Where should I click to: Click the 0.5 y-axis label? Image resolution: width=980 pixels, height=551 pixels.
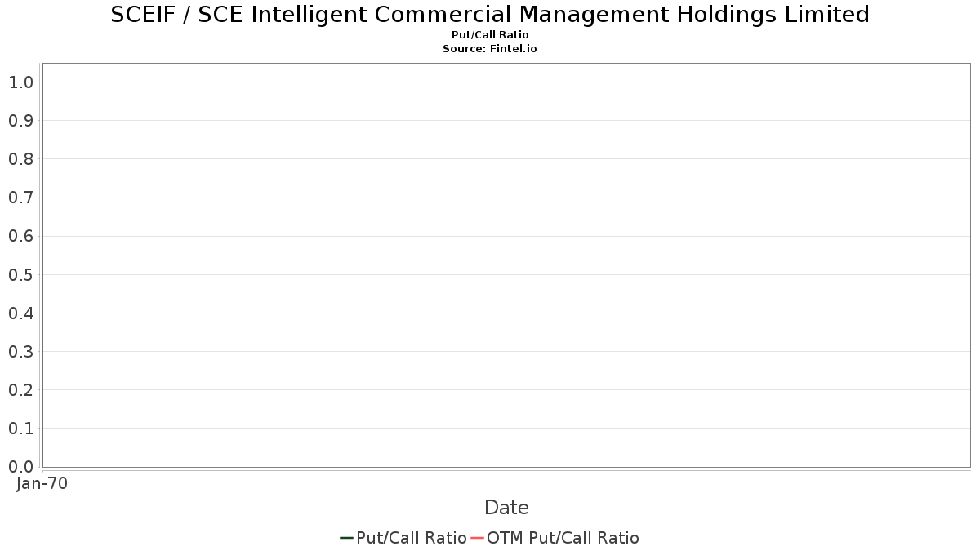pyautogui.click(x=21, y=275)
